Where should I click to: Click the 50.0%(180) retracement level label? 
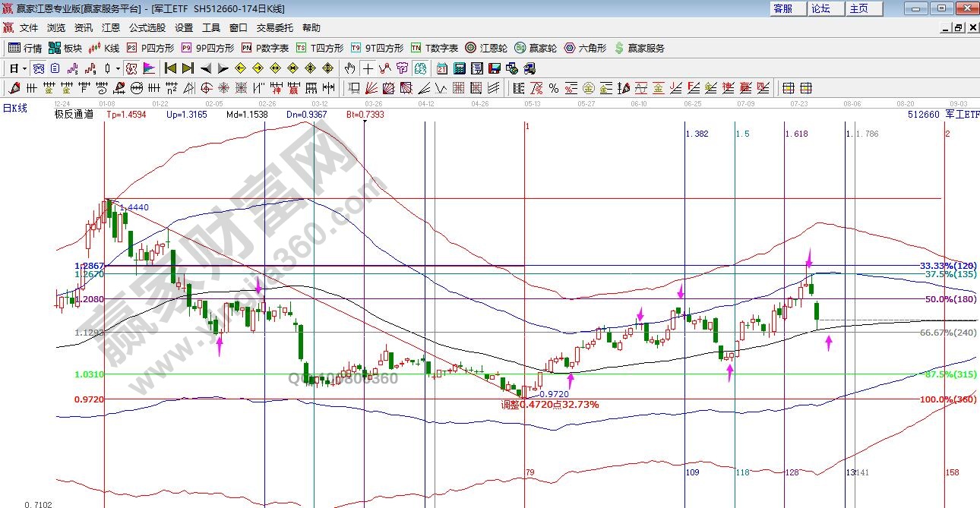click(x=950, y=299)
